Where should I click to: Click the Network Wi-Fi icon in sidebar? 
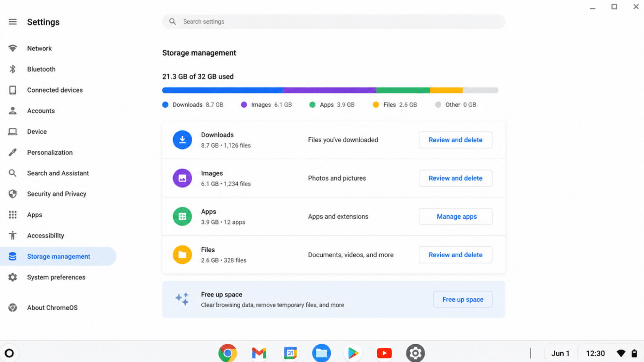tap(13, 48)
